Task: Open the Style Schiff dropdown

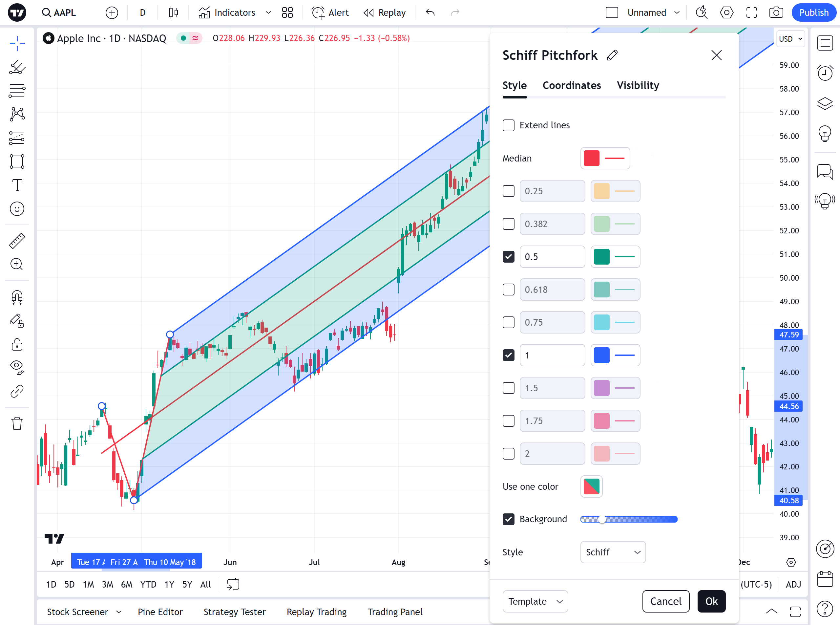Action: [613, 552]
